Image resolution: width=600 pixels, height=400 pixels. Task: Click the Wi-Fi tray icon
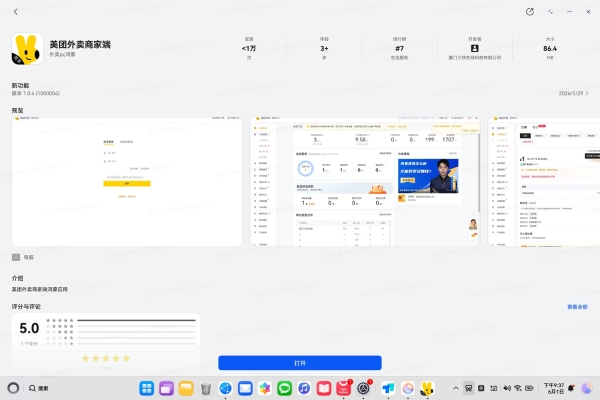tap(518, 388)
